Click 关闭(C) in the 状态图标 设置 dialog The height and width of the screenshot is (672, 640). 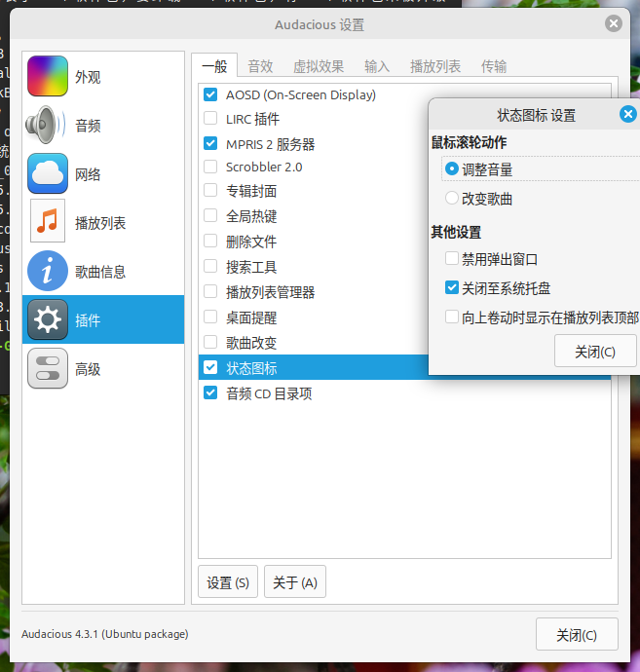pyautogui.click(x=595, y=351)
